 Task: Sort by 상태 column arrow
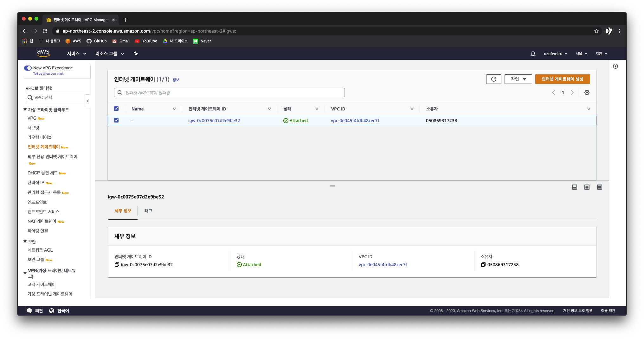pos(317,109)
